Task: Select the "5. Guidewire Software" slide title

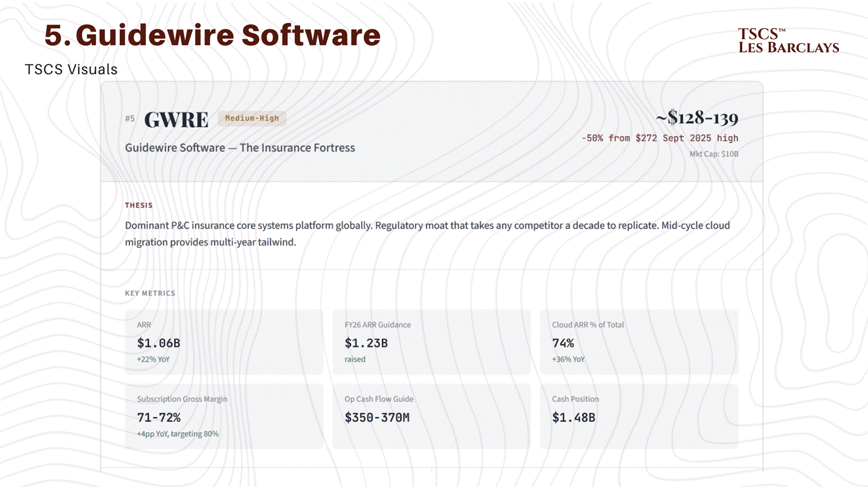Action: pos(213,35)
